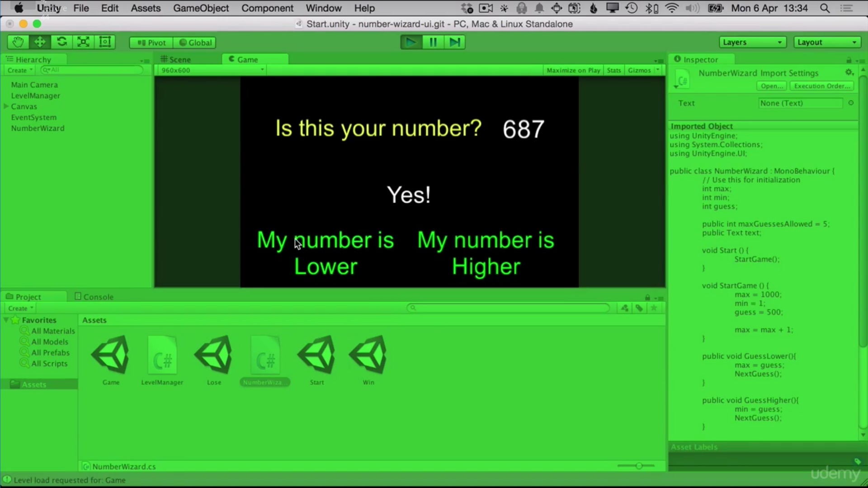Open the Assets menu
868x488 pixels.
(146, 8)
